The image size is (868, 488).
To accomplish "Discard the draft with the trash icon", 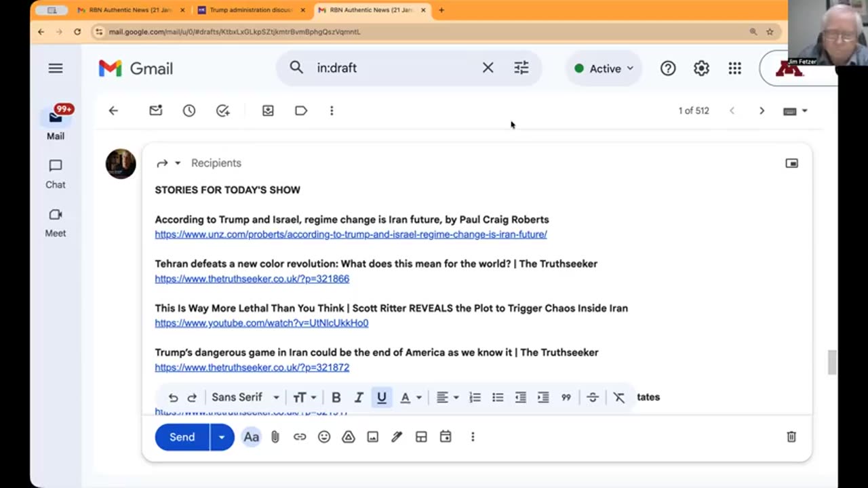I will coord(791,437).
